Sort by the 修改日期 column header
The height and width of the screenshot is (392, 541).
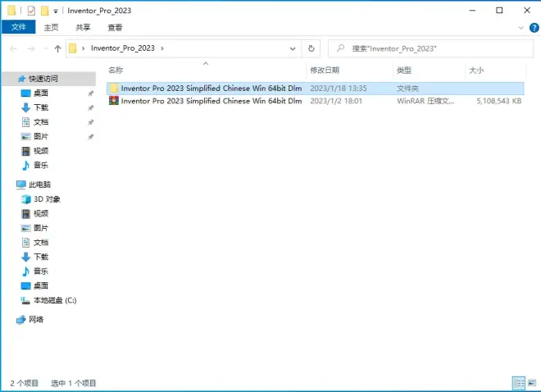tap(325, 70)
